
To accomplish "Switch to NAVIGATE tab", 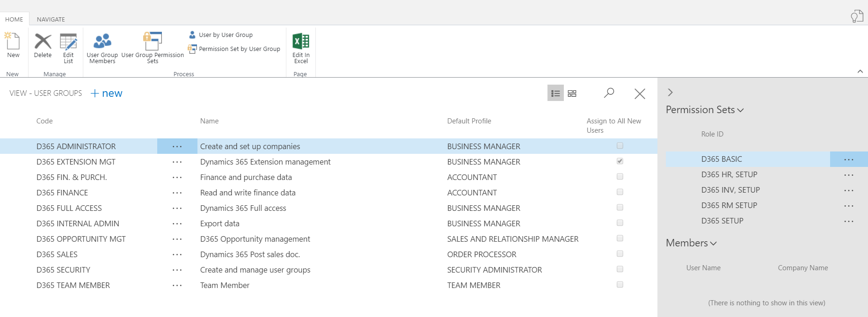I will point(51,19).
